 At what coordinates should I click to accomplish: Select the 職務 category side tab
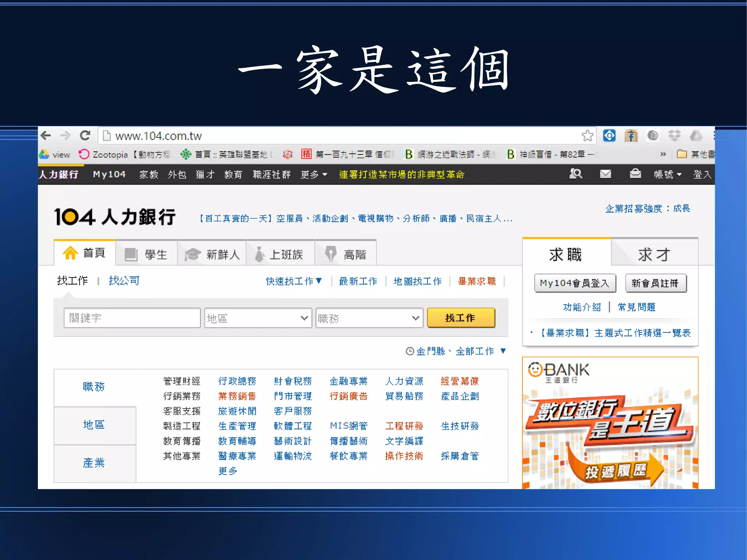click(x=94, y=387)
